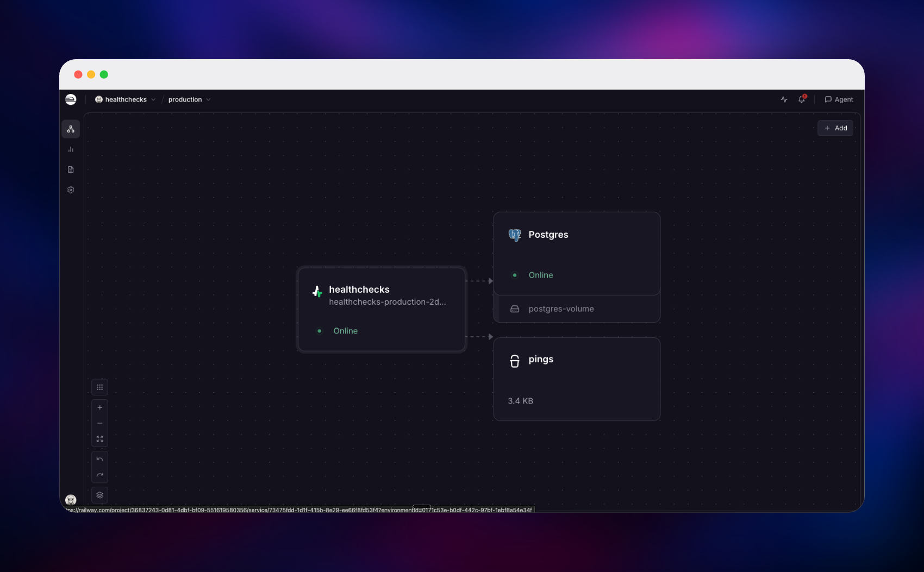Toggle the canvas grid dots button

(100, 387)
